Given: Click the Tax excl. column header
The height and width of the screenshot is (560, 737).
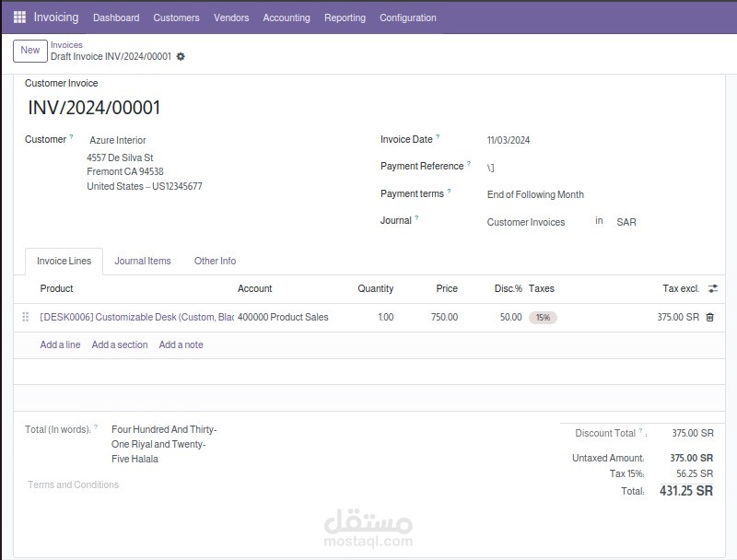Looking at the screenshot, I should tap(681, 288).
